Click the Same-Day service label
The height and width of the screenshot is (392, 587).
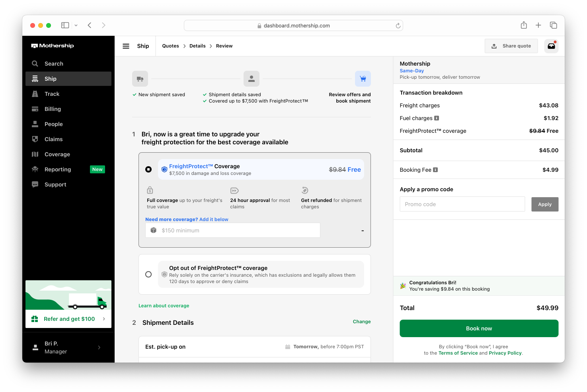point(412,71)
